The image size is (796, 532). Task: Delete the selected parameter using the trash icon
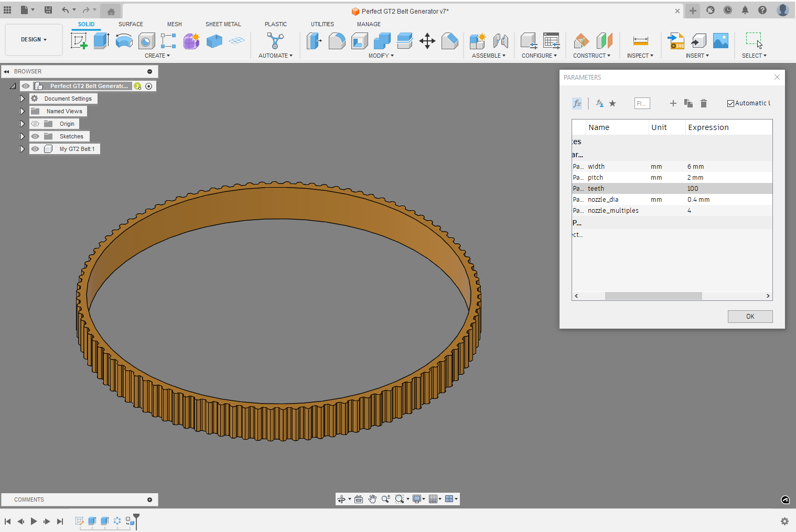[704, 103]
